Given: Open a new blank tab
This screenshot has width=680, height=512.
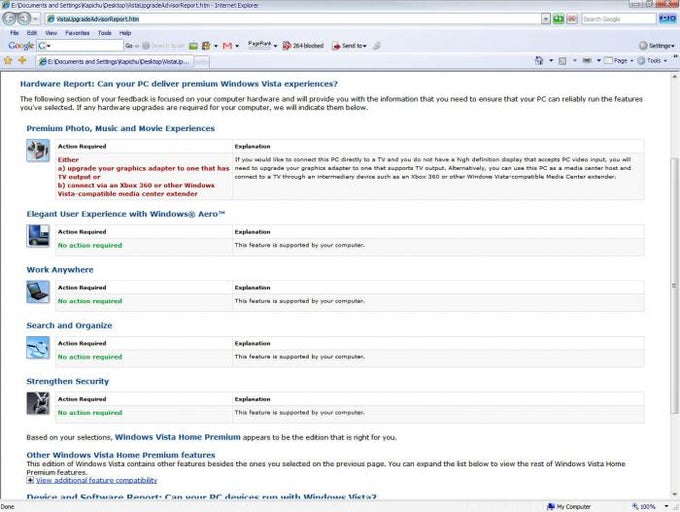Looking at the screenshot, I should [x=201, y=62].
